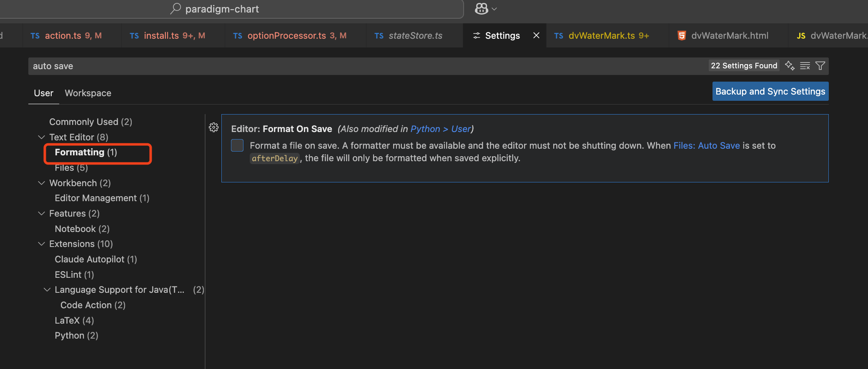
Task: Click the gear icon beside Format On Save
Action: tap(213, 127)
